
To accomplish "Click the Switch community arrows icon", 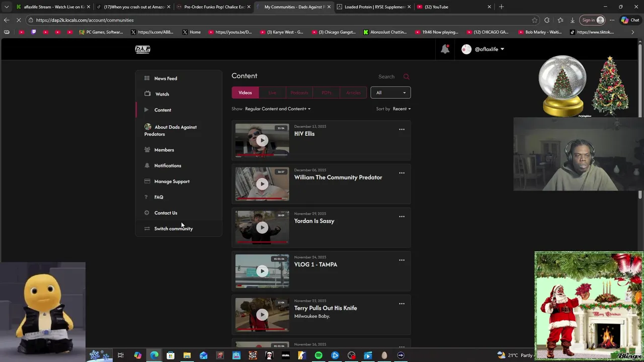I will coord(147,228).
